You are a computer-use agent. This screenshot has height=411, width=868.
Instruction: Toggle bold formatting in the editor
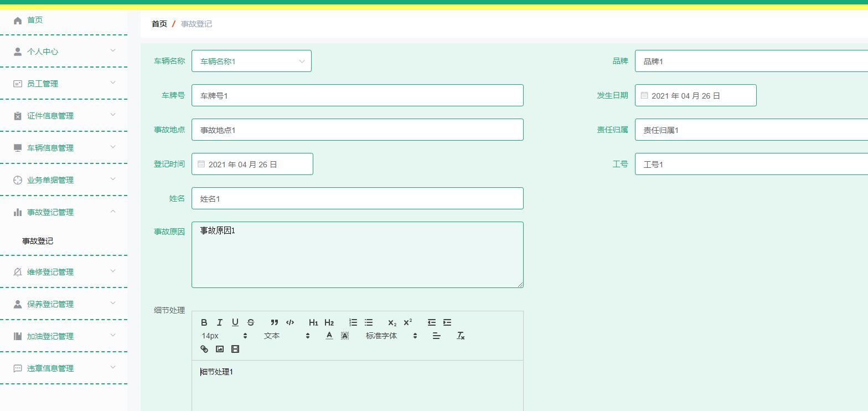click(x=204, y=322)
